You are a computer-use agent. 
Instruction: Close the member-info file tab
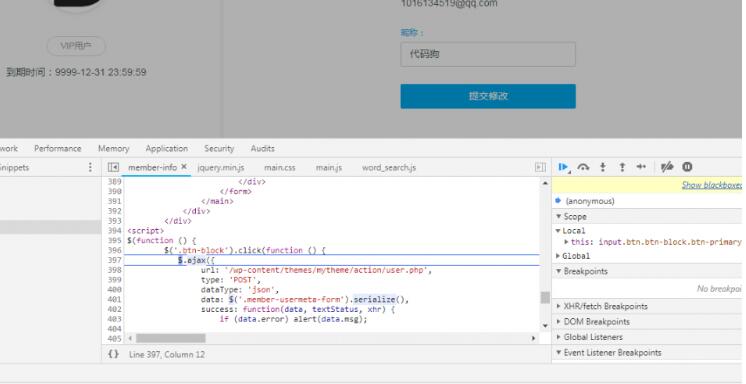point(184,167)
